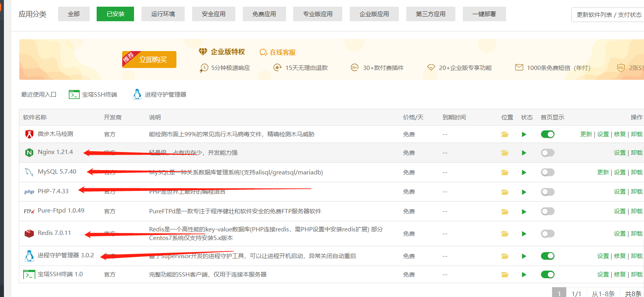Open folder location for 微步木马检测
The image size is (644, 297).
pos(505,134)
